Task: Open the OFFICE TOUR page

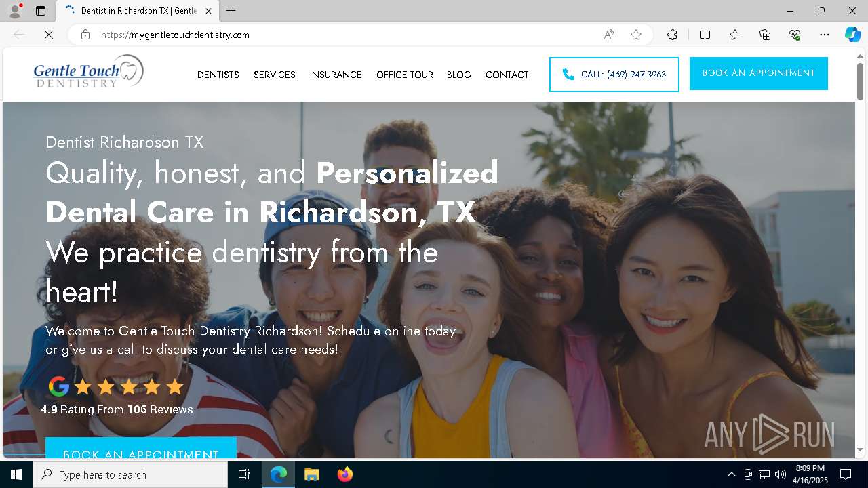Action: [405, 75]
